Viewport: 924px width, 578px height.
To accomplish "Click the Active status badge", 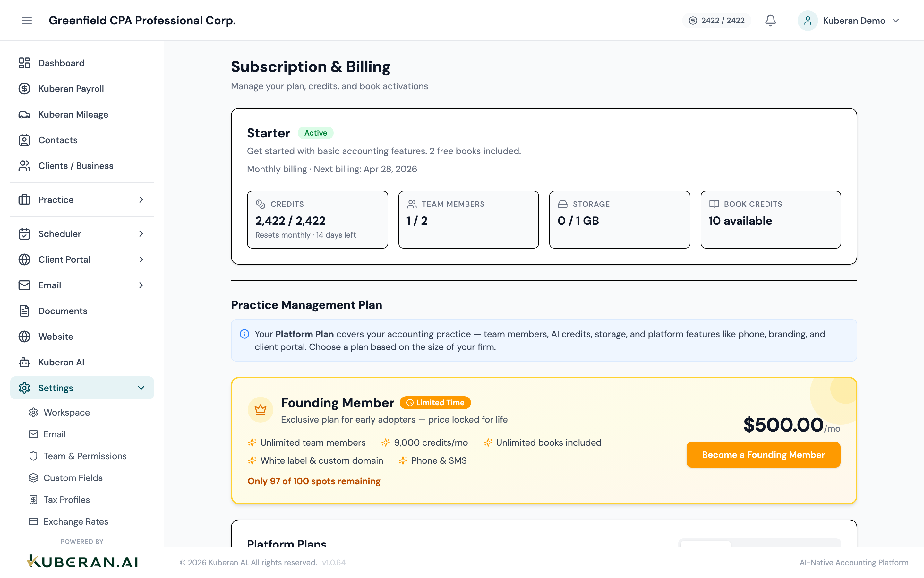I will click(x=315, y=133).
